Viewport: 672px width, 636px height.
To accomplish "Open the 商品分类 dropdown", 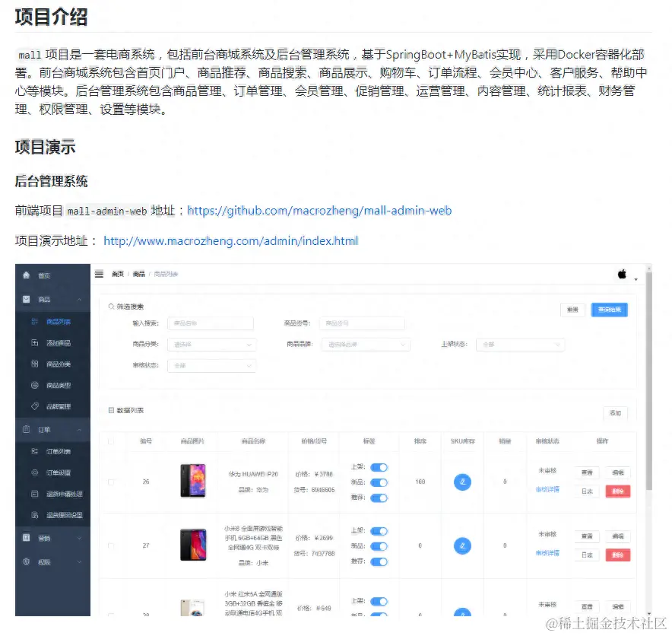I will tap(212, 345).
